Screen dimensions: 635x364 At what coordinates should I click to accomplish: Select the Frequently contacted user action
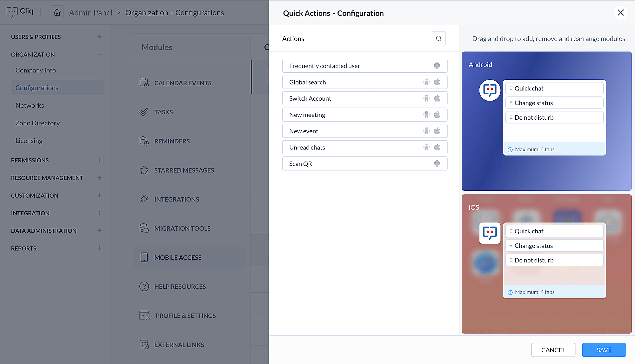[x=324, y=66]
